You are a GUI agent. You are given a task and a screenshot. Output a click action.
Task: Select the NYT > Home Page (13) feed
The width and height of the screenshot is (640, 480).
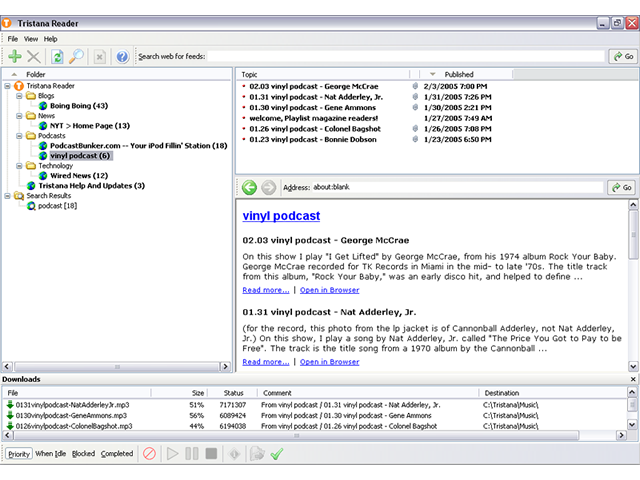point(90,126)
